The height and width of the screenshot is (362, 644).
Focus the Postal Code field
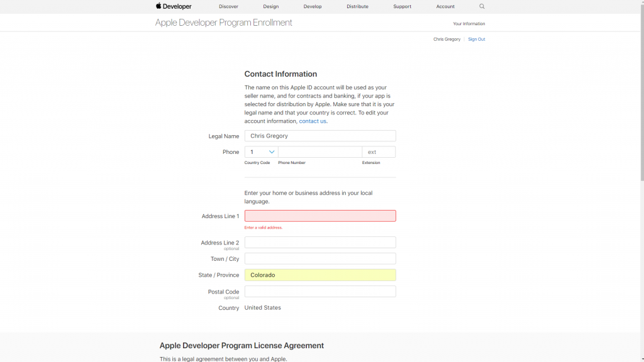(x=320, y=292)
